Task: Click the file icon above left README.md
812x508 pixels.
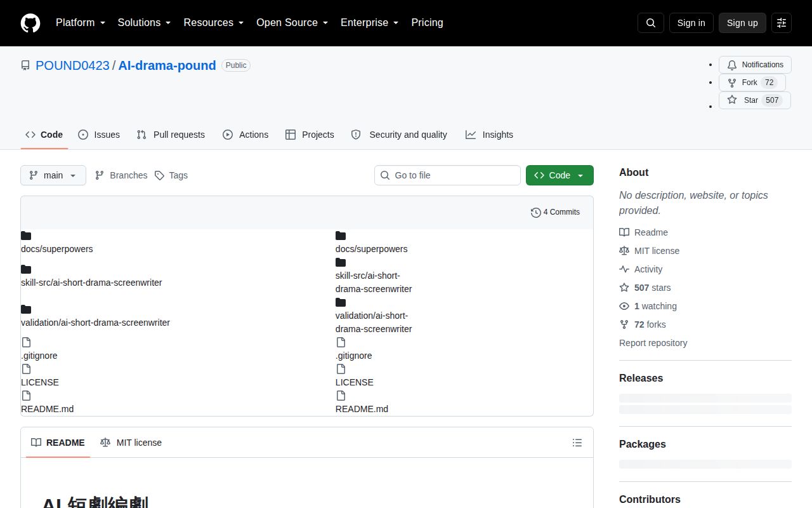Action: (x=26, y=396)
